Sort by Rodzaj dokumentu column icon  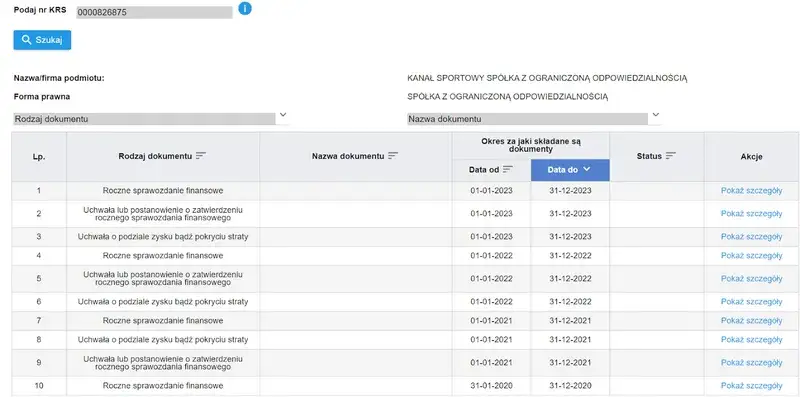[x=201, y=156]
